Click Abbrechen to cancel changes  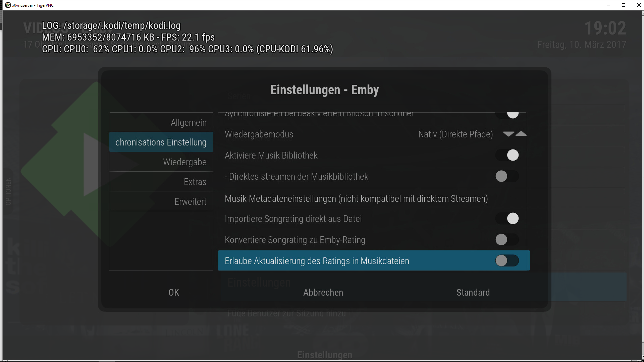pyautogui.click(x=323, y=292)
